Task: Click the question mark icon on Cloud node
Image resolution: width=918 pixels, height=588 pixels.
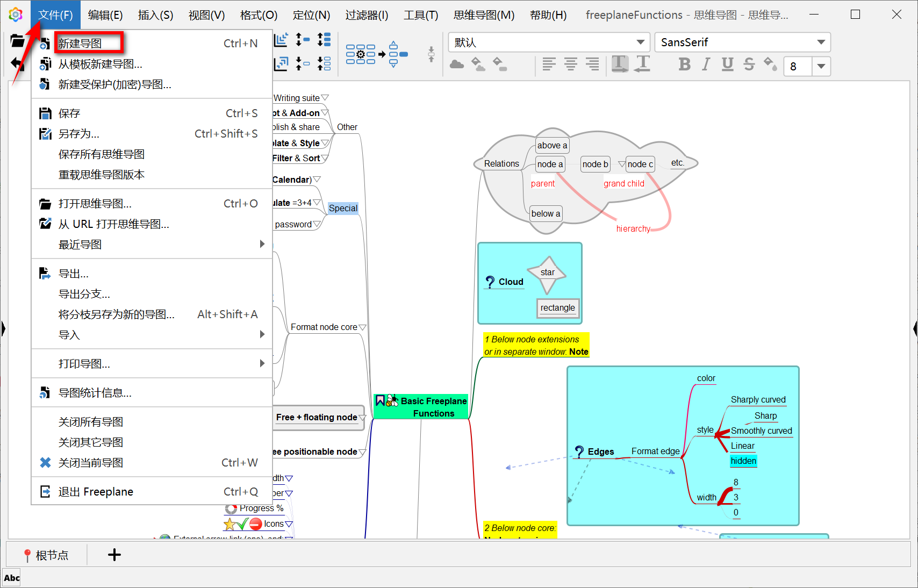Action: click(x=490, y=282)
